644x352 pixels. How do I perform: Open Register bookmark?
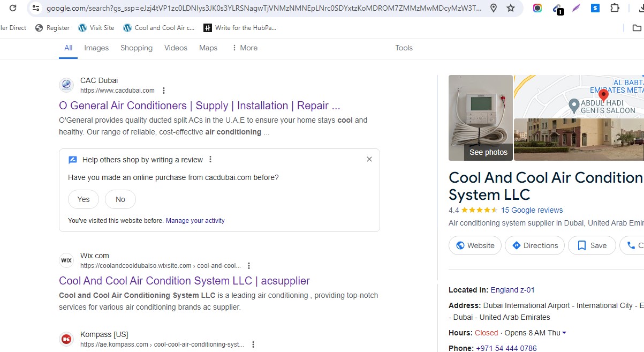tap(52, 28)
